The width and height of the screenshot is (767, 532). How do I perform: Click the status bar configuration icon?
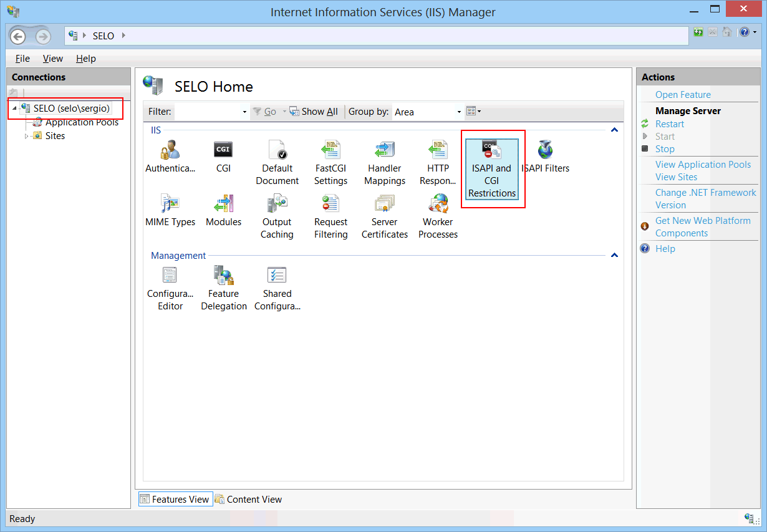[750, 518]
